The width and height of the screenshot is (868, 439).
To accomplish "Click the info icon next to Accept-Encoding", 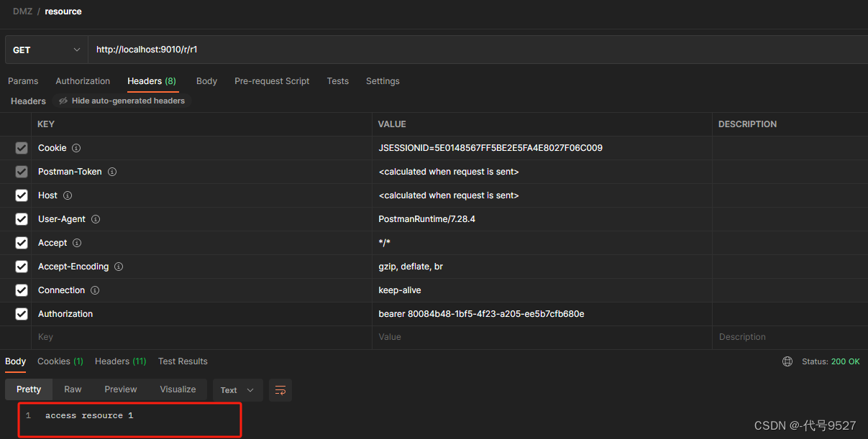I will (119, 267).
